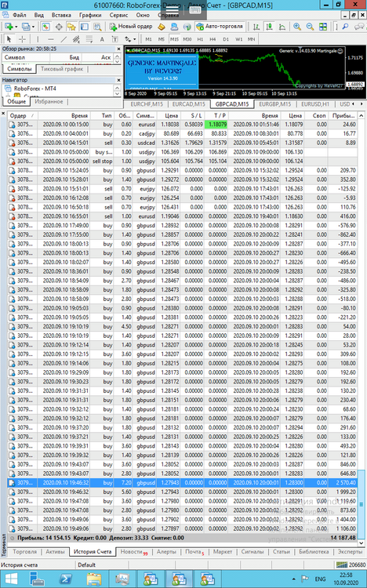
Task: Click the Новый ордер button
Action: [x=131, y=27]
